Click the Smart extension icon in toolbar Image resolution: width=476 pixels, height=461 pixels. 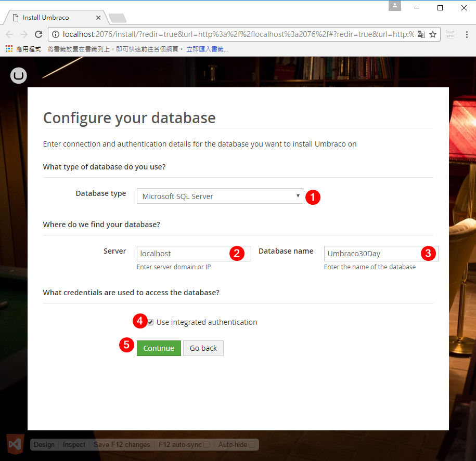point(450,34)
